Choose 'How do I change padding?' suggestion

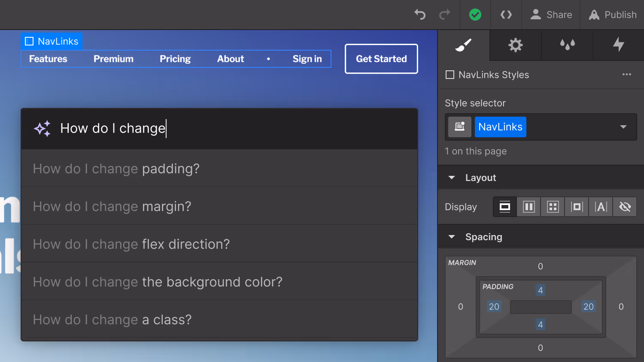(x=219, y=169)
